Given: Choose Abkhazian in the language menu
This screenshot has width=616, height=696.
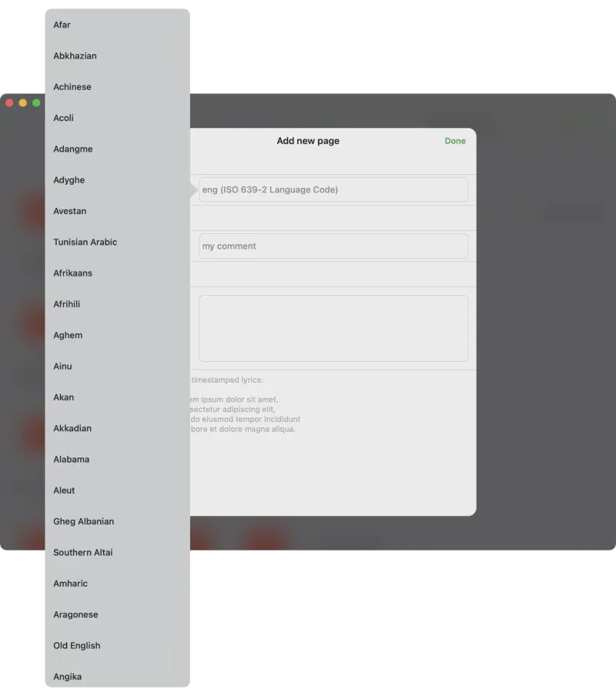Looking at the screenshot, I should [75, 56].
